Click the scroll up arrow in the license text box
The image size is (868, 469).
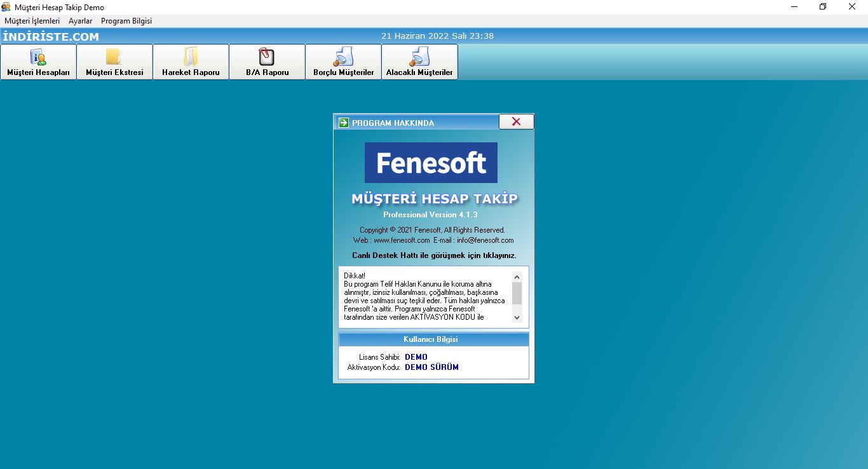(x=517, y=276)
